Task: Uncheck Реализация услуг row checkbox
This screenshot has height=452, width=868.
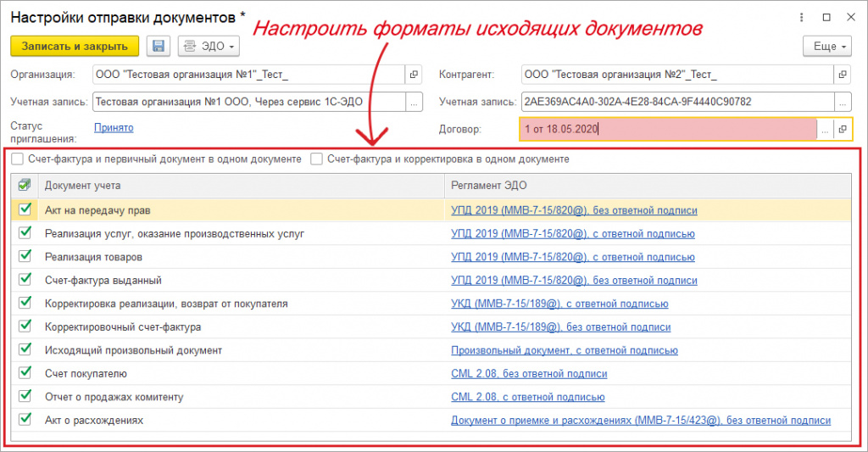Action: click(25, 232)
